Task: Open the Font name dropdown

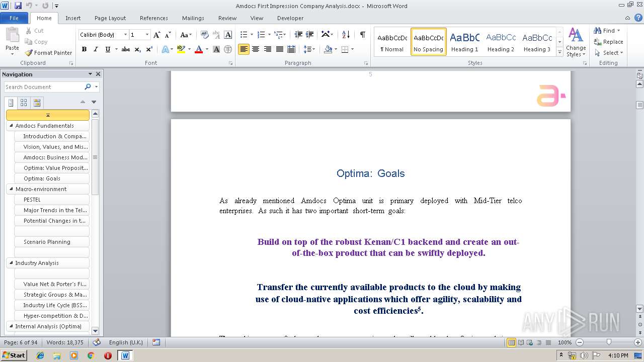Action: pyautogui.click(x=125, y=35)
